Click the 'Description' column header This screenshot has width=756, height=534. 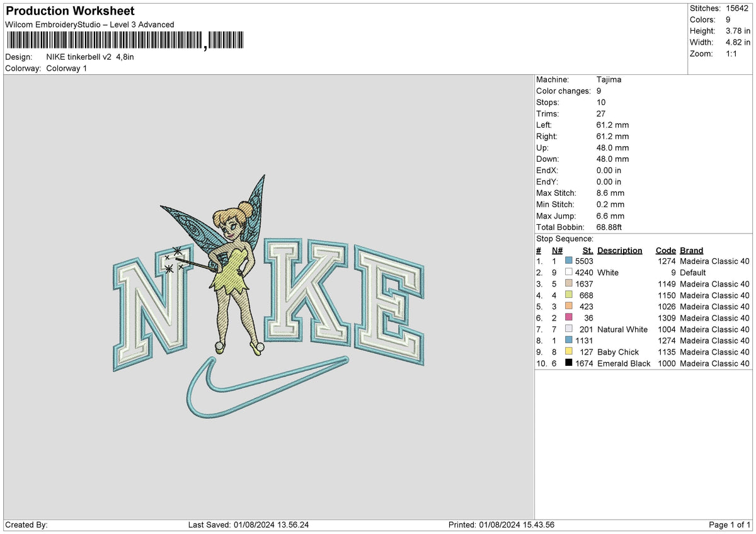(620, 250)
